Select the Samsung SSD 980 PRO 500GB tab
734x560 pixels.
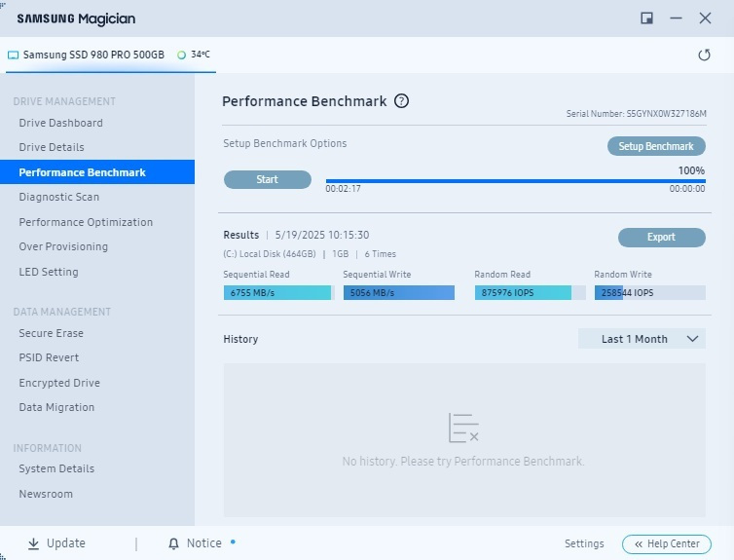pos(110,55)
